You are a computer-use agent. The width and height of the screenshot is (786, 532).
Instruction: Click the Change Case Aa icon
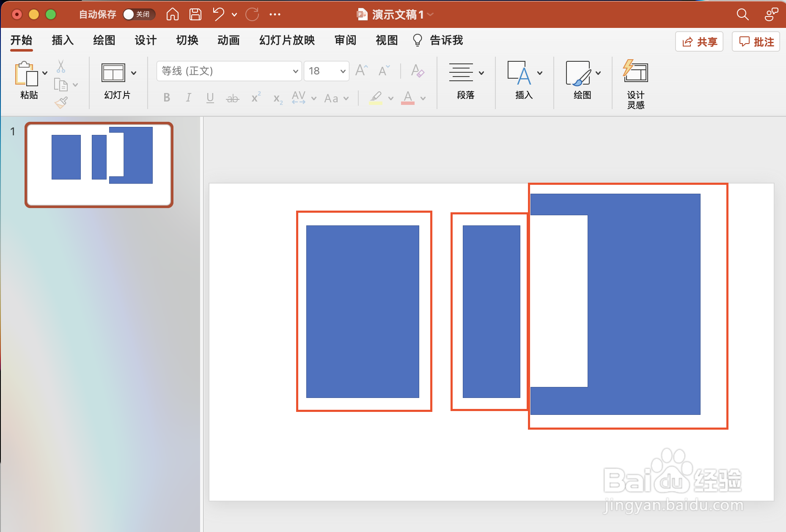[x=331, y=99]
